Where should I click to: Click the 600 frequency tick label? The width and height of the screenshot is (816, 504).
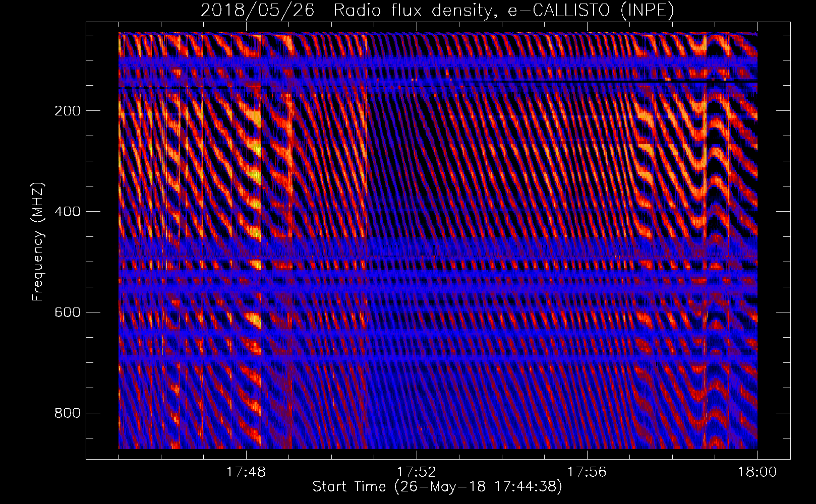[68, 312]
